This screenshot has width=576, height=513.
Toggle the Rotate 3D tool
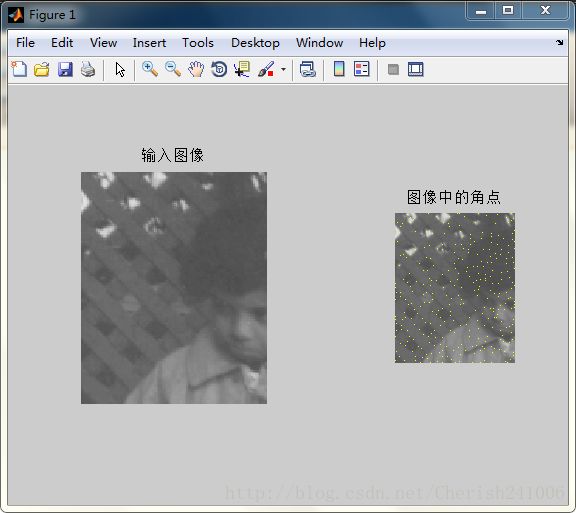point(219,69)
